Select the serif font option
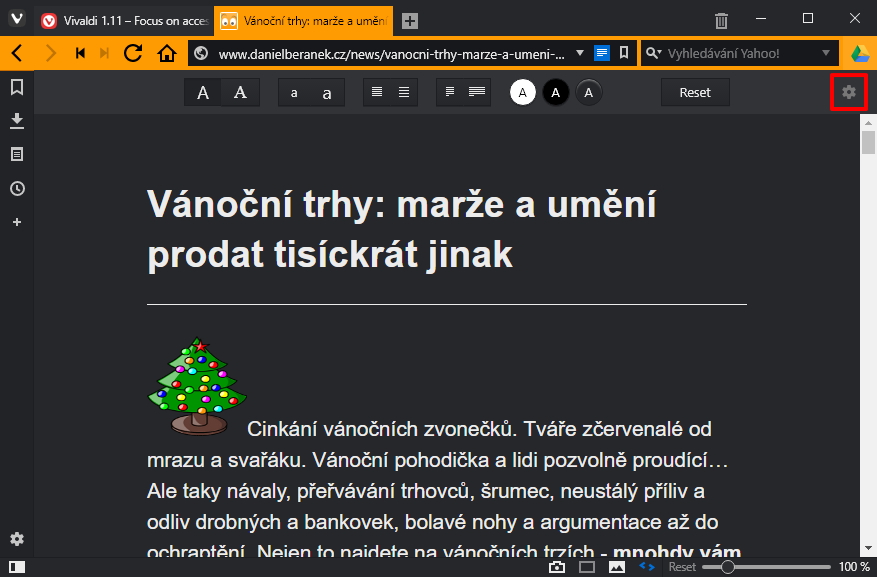877x577 pixels. (241, 92)
